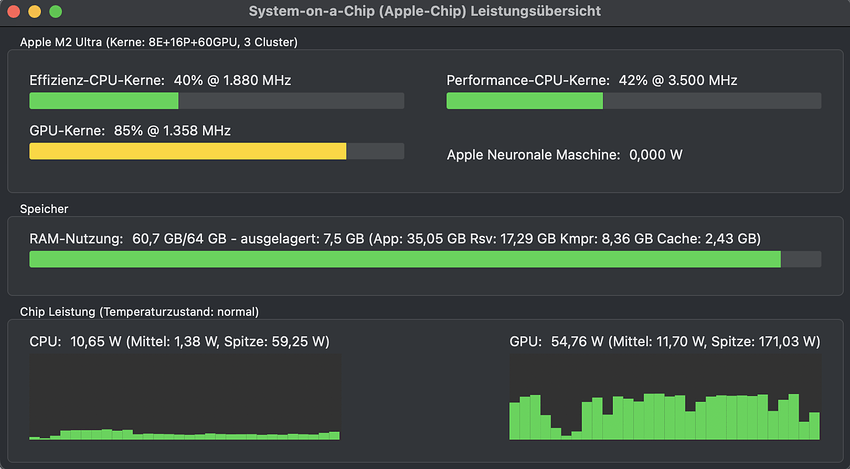Viewport: 850px width, 469px height.
Task: Click the red close window button
Action: (x=13, y=11)
